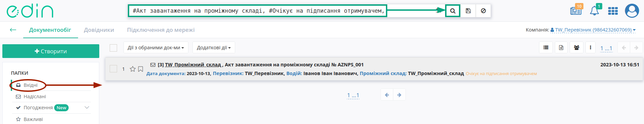Clear the search filter with the ban icon
644x124 pixels.
click(483, 11)
